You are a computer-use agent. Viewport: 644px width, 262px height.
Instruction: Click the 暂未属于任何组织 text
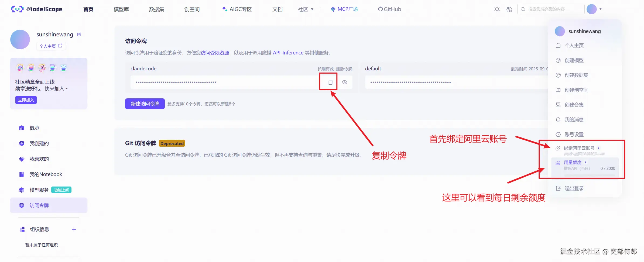42,245
